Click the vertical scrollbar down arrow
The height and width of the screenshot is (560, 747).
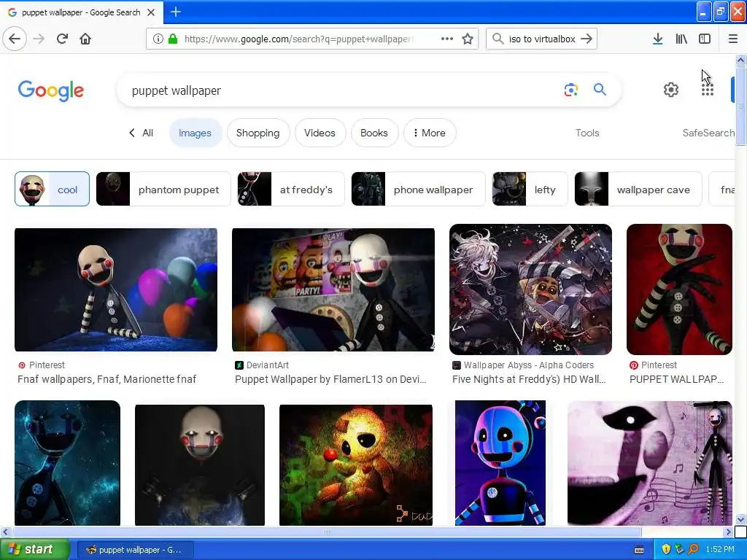coord(740,519)
